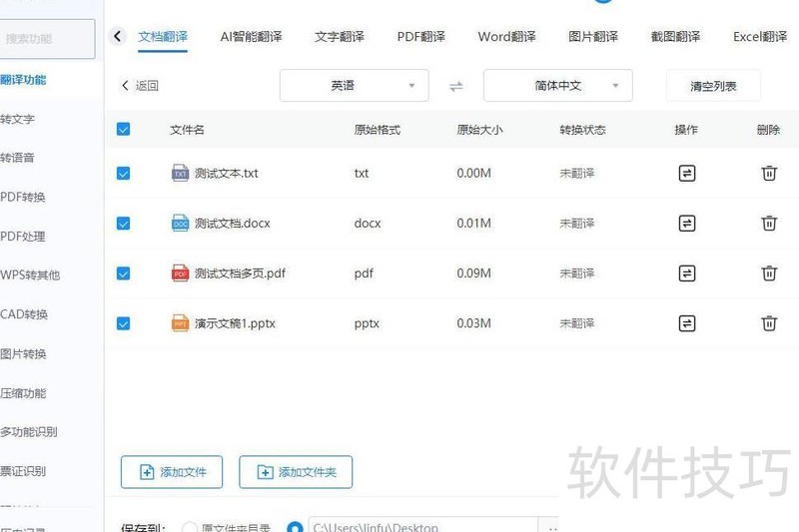The image size is (799, 532).
Task: Open the source language 英语 dropdown
Action: (x=354, y=86)
